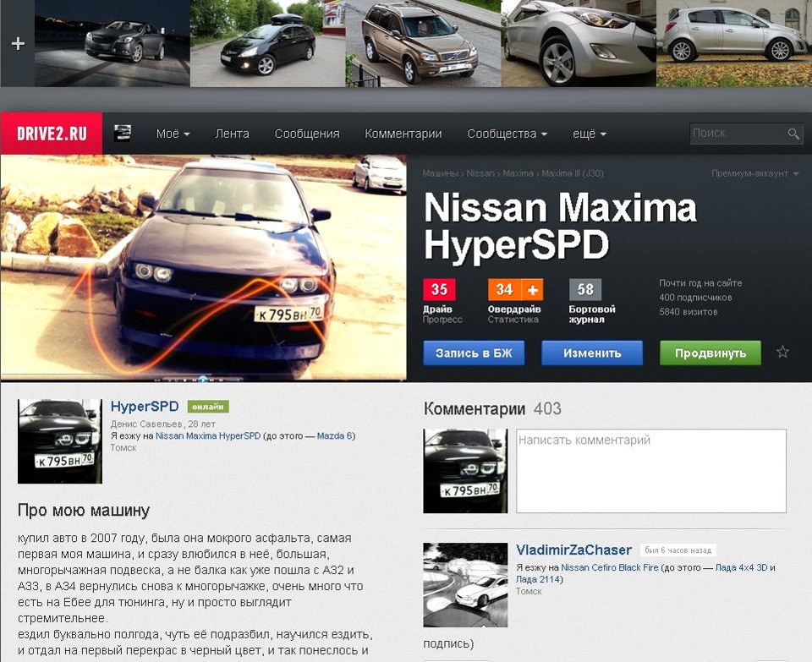Give Овердрайв with the orange plus icon
This screenshot has width=812, height=662.
pyautogui.click(x=532, y=289)
